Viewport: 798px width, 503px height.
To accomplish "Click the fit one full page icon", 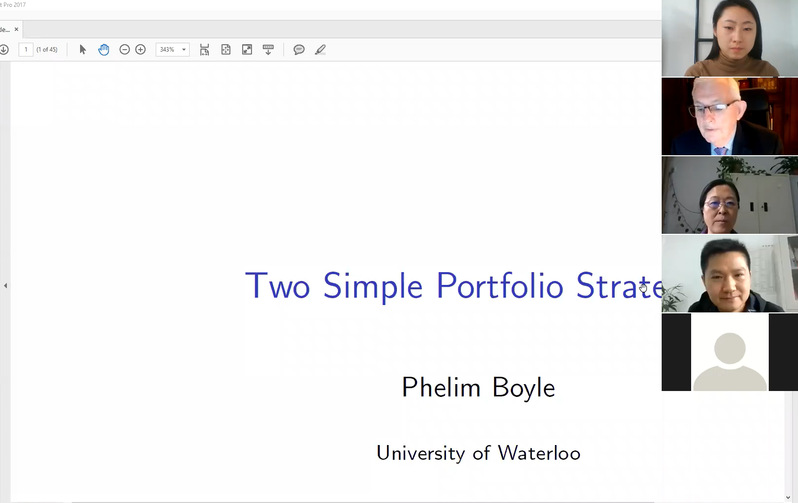I will pos(226,49).
